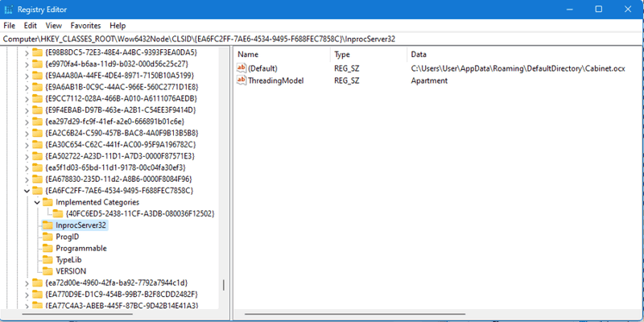Open the View menu
Screen dimensions: 644x322
[x=53, y=26]
